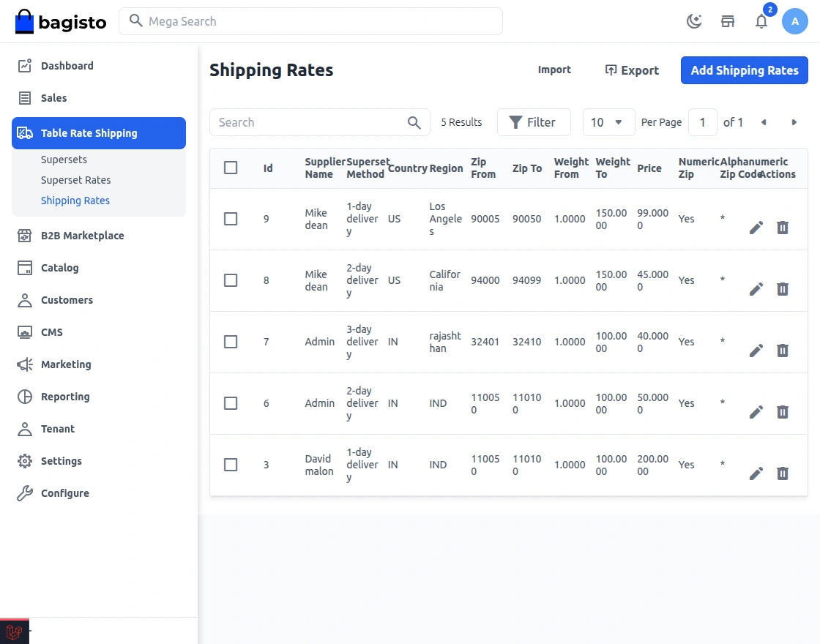Image resolution: width=820 pixels, height=644 pixels.
Task: Open notifications via the bell icon
Action: (x=761, y=23)
